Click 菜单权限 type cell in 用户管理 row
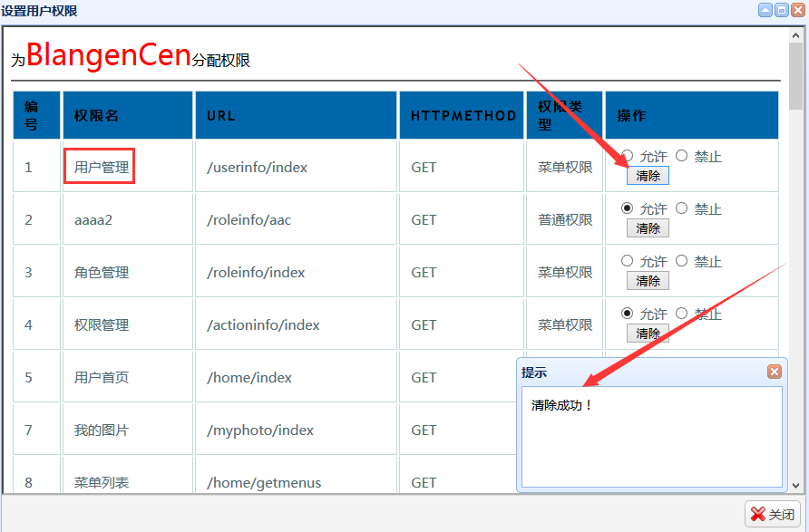809x532 pixels. [564, 167]
